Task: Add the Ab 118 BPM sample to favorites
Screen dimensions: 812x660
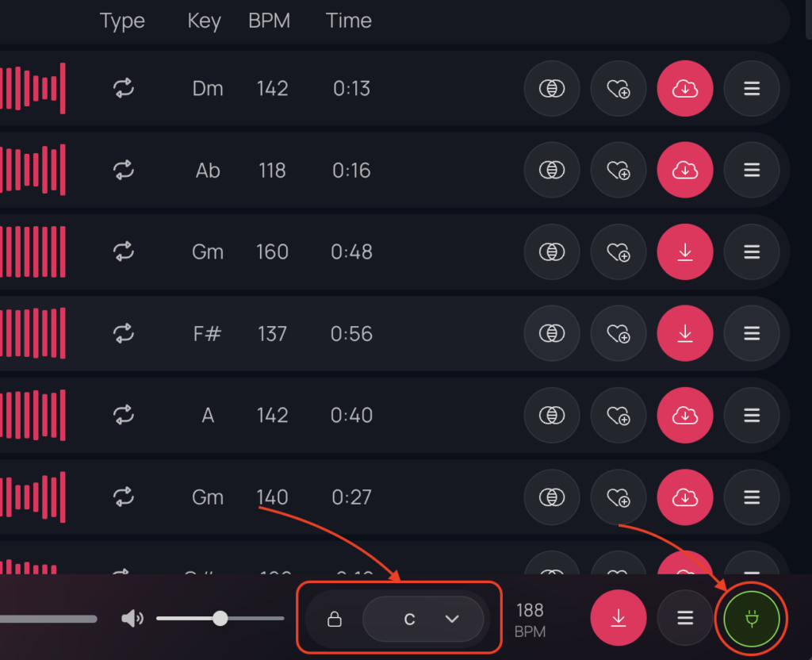Action: [619, 171]
